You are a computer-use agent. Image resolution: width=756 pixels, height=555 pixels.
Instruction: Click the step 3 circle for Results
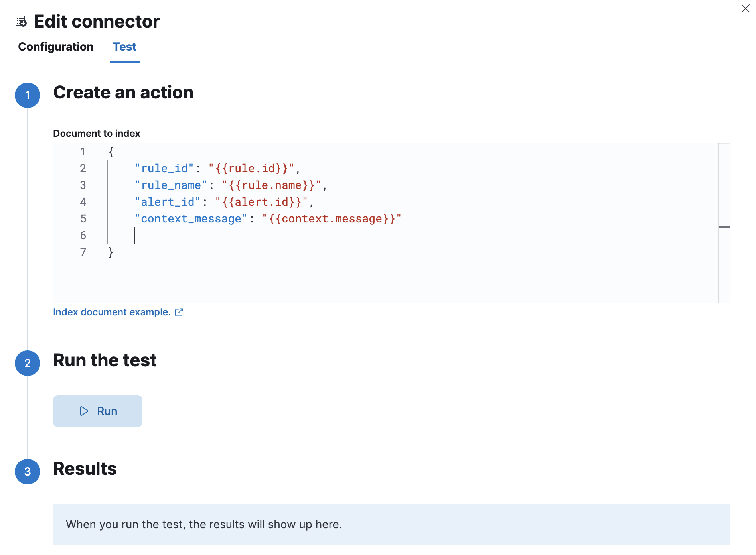click(x=27, y=472)
